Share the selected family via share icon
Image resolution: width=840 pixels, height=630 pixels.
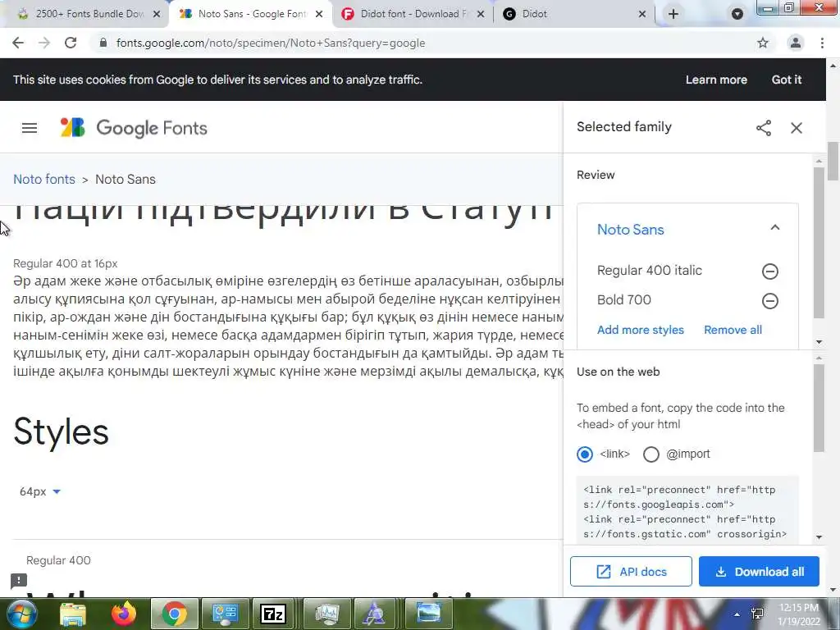(764, 128)
